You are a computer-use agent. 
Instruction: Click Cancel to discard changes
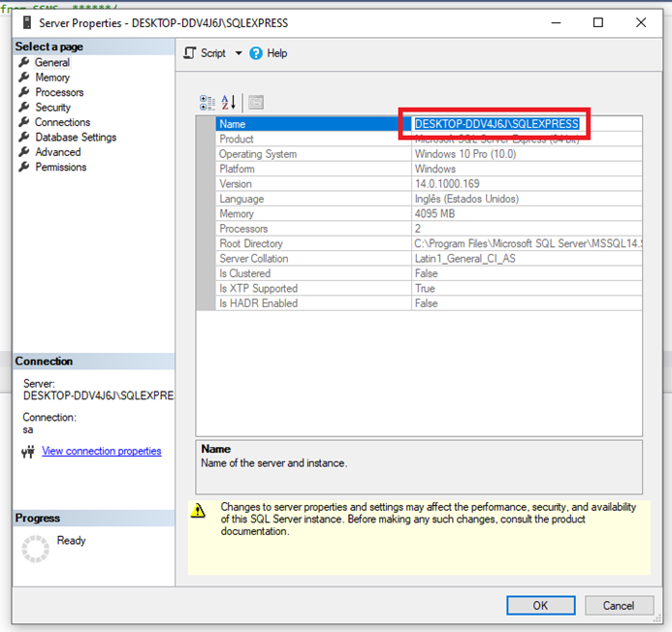[x=619, y=606]
